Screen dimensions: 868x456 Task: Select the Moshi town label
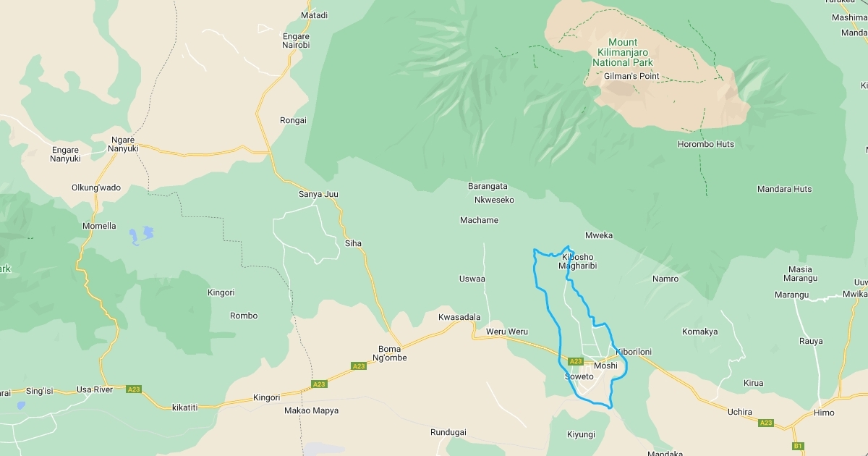coord(606,366)
